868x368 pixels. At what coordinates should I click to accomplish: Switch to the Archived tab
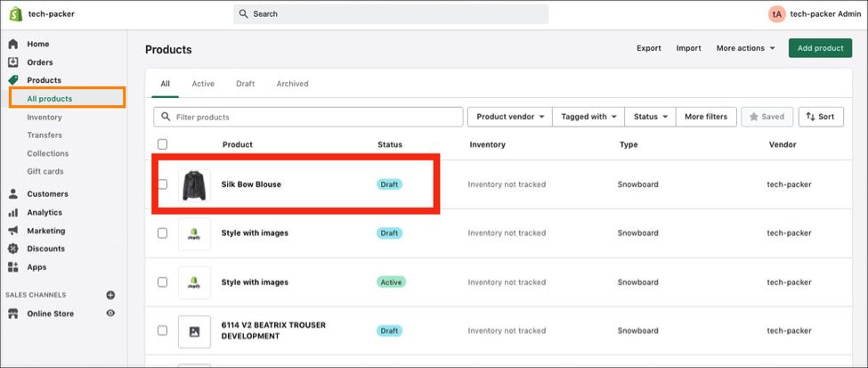click(x=292, y=84)
